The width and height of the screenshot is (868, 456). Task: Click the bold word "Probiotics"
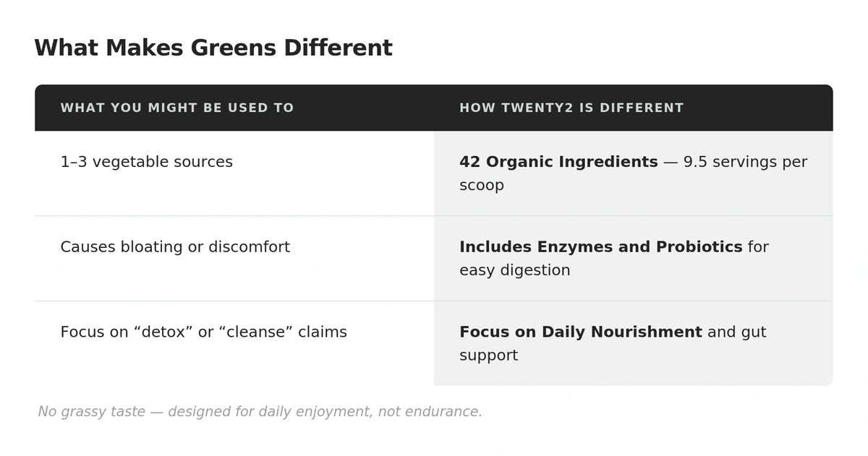pyautogui.click(x=699, y=247)
